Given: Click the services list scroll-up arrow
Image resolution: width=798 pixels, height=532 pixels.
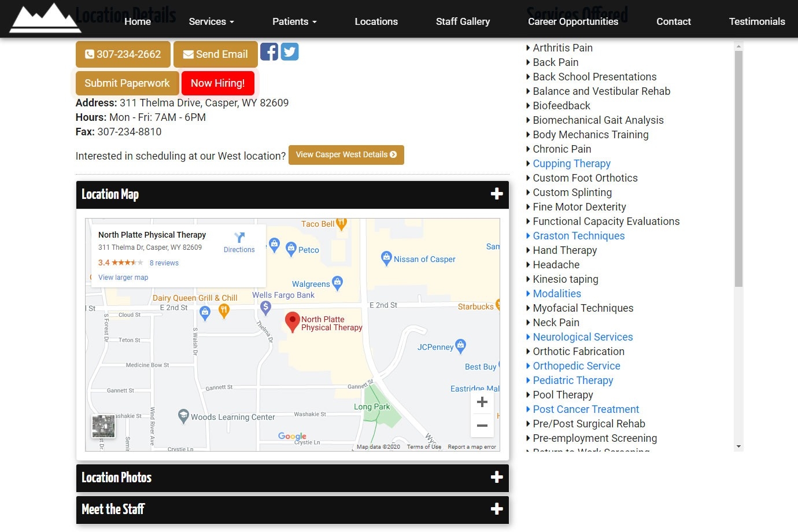Looking at the screenshot, I should coord(738,46).
